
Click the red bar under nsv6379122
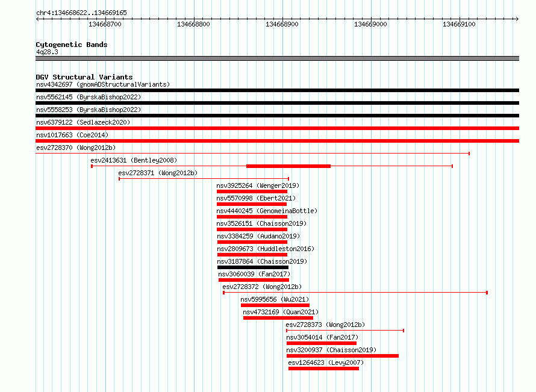tap(277, 128)
